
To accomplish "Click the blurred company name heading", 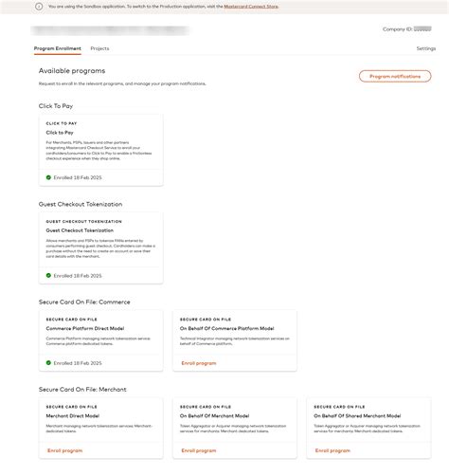I will (110, 30).
